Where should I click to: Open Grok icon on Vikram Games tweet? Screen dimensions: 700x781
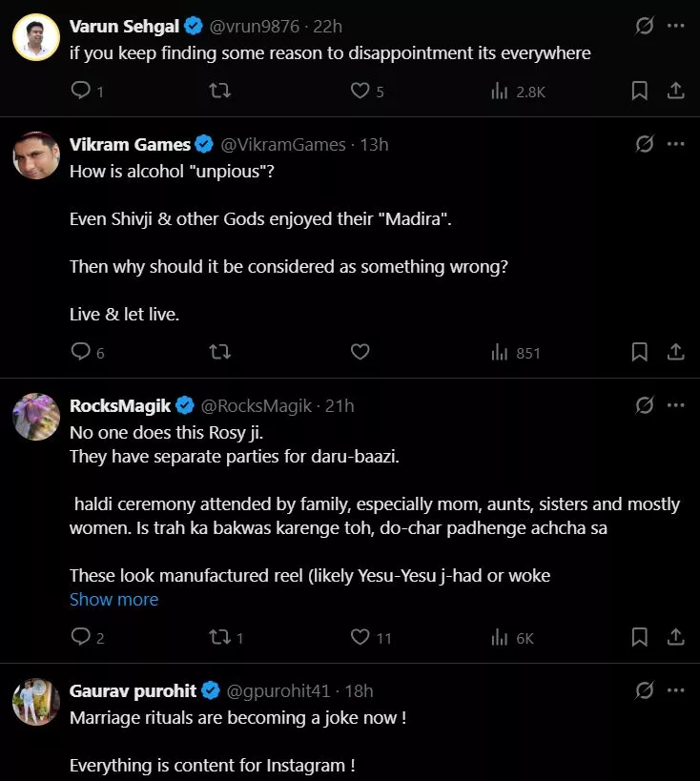[x=645, y=144]
